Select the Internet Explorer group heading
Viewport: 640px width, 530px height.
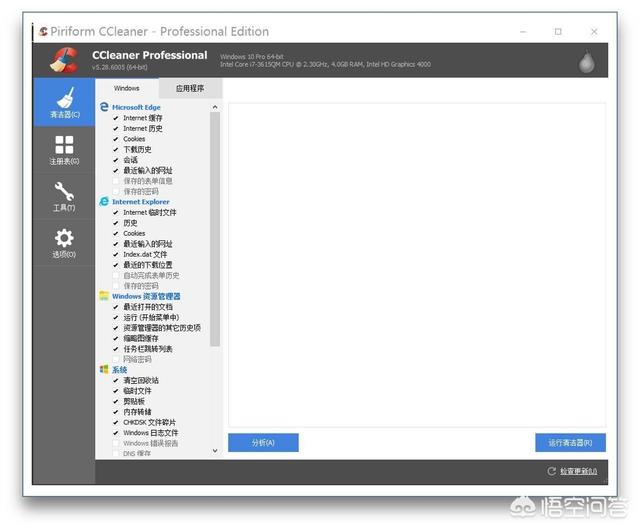point(141,202)
